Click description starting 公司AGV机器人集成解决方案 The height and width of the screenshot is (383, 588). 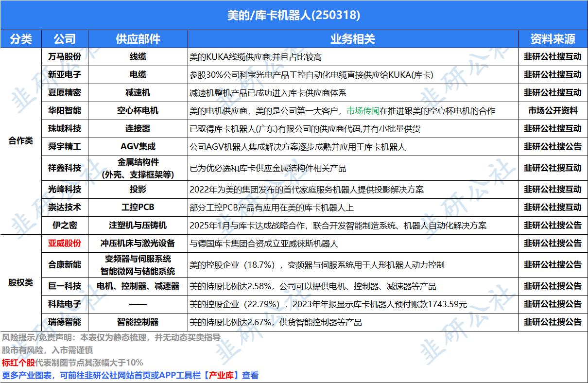click(297, 147)
